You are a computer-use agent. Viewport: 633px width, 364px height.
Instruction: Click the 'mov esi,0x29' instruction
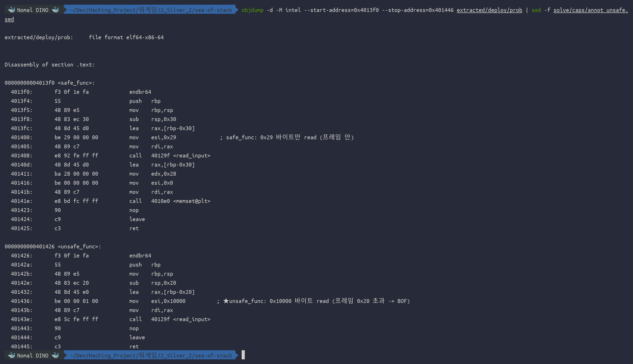(x=153, y=137)
